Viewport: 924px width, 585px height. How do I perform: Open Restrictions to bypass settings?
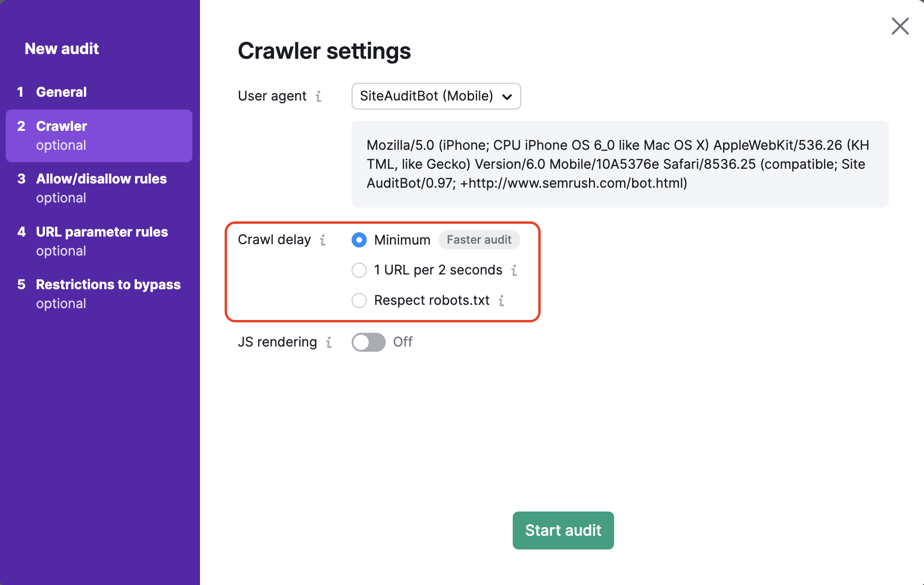pos(108,284)
